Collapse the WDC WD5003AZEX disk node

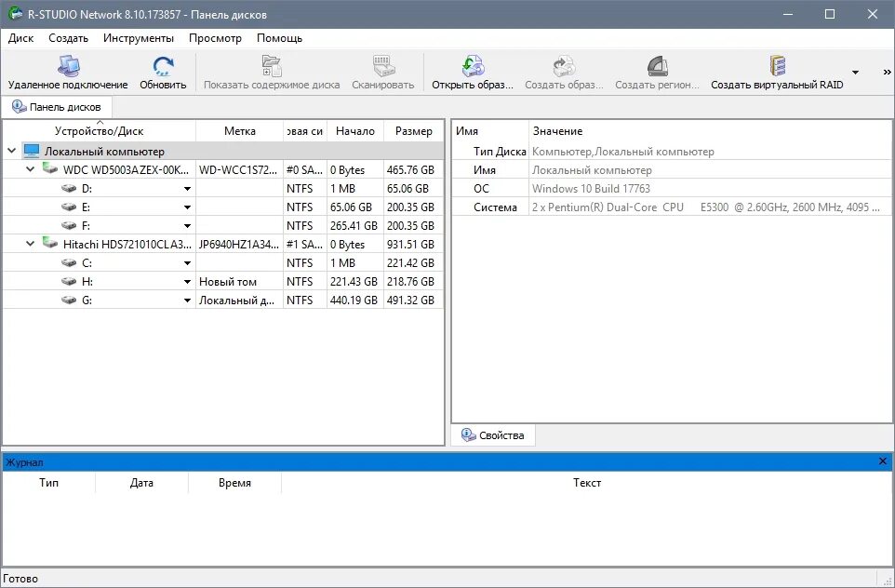pos(31,169)
